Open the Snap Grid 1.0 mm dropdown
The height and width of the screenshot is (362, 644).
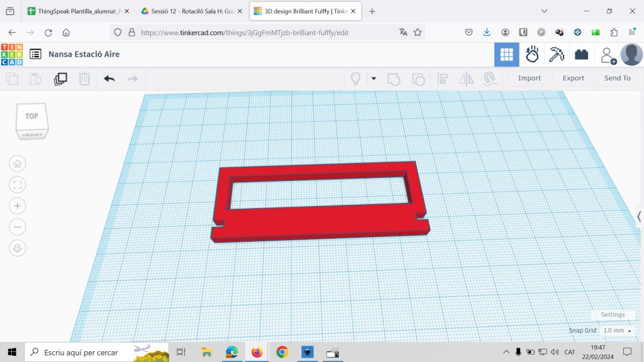[x=617, y=330]
